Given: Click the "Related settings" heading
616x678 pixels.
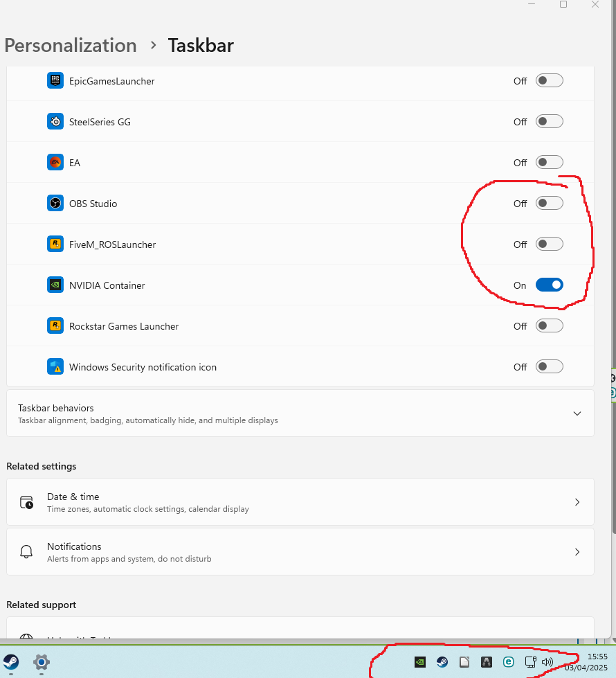Looking at the screenshot, I should 41,466.
